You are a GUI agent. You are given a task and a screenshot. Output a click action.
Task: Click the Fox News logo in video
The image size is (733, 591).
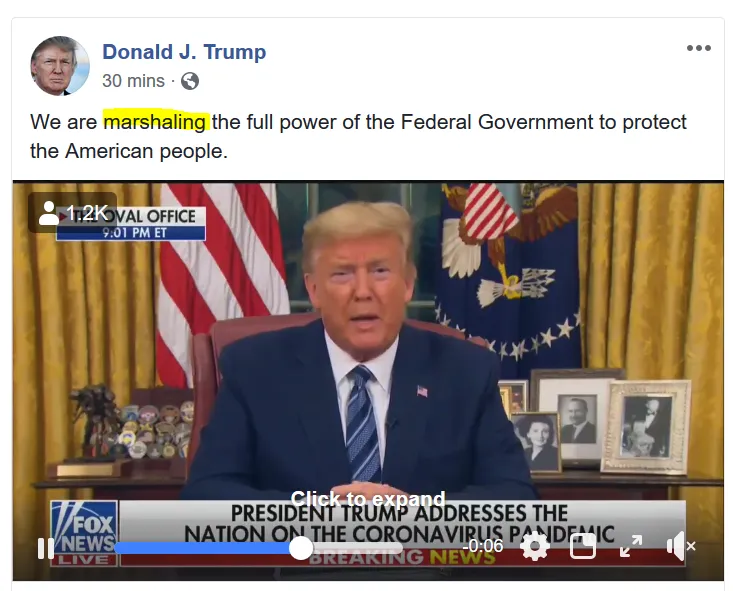[x=84, y=533]
